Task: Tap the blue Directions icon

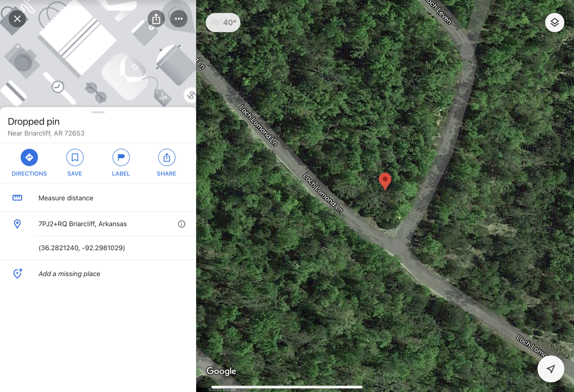Action: pyautogui.click(x=29, y=157)
